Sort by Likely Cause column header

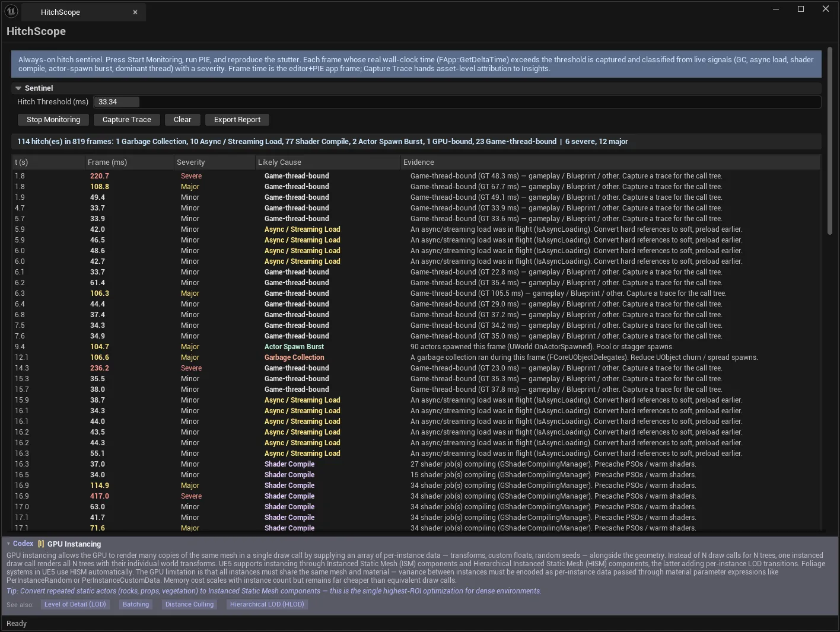[x=328, y=162]
